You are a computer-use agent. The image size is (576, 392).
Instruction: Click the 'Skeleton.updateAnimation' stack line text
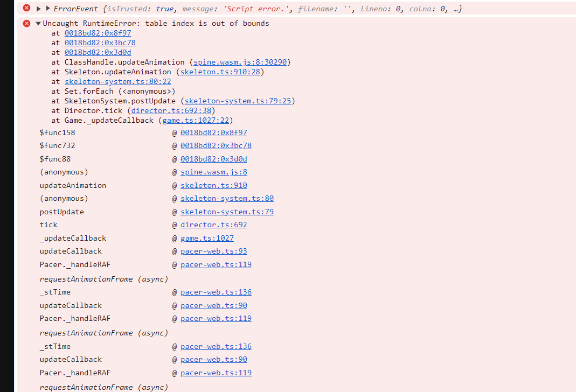[x=118, y=72]
